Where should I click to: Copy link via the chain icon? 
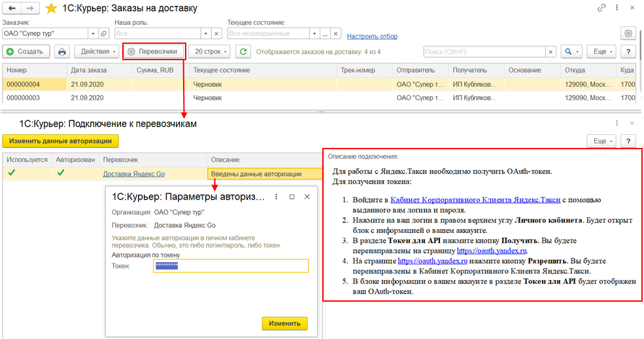(x=602, y=8)
